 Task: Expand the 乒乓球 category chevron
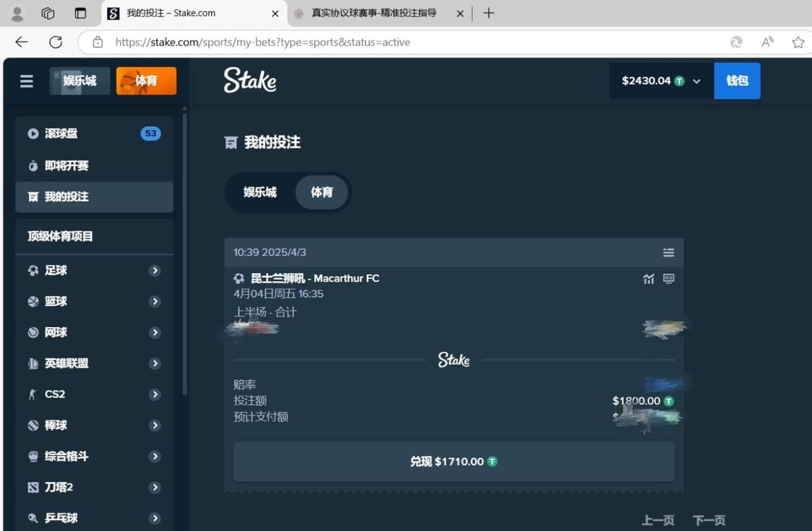pyautogui.click(x=155, y=518)
